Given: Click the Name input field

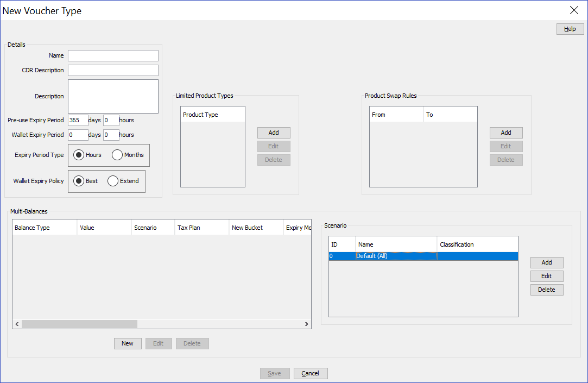Looking at the screenshot, I should coord(113,55).
